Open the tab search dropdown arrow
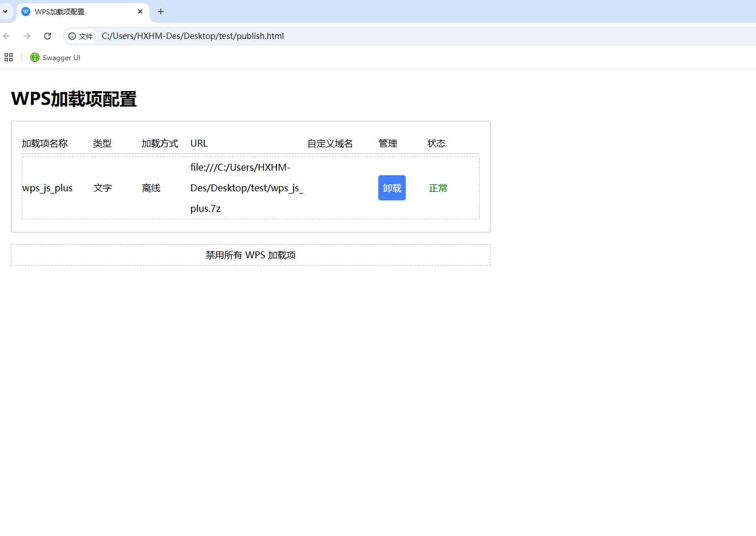This screenshot has width=756, height=536. (5, 11)
